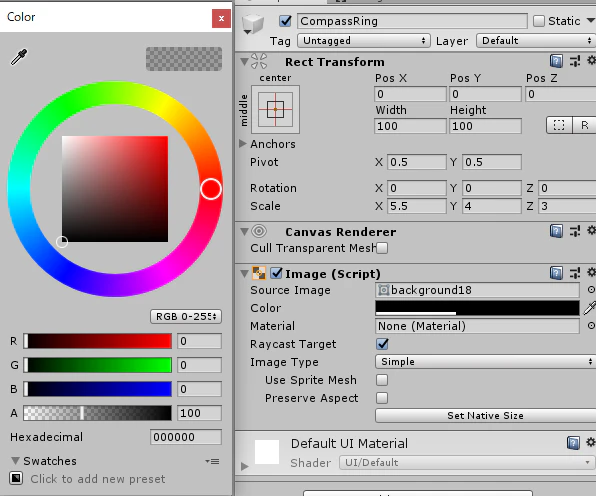Open Image script gear settings menu
Viewport: 596px width, 496px height.
coord(591,273)
